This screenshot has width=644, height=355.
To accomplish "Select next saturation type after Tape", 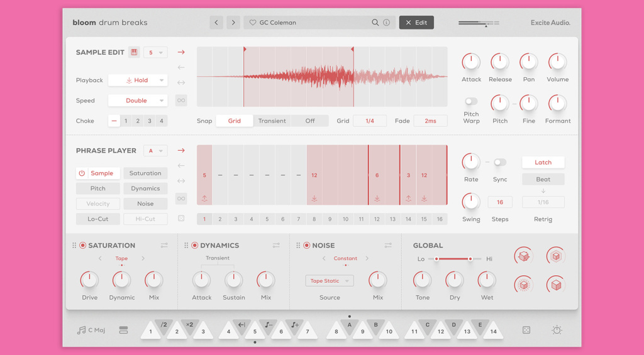I will click(143, 259).
